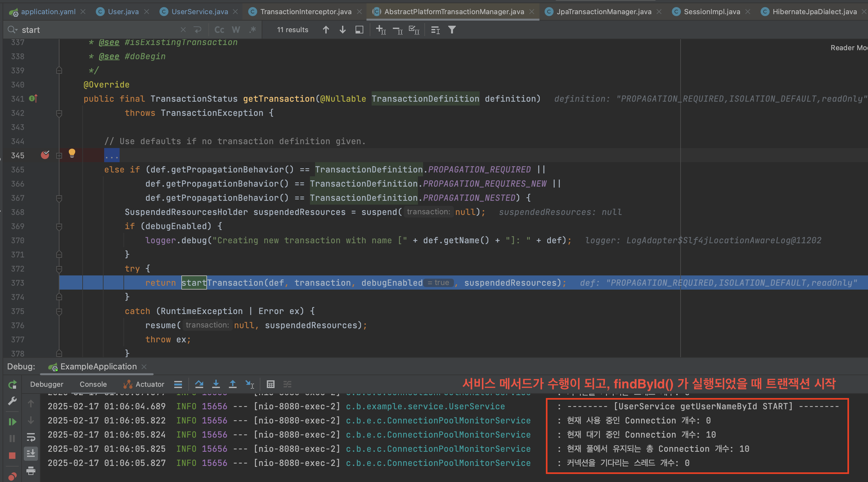Resume the program execution

[12, 422]
